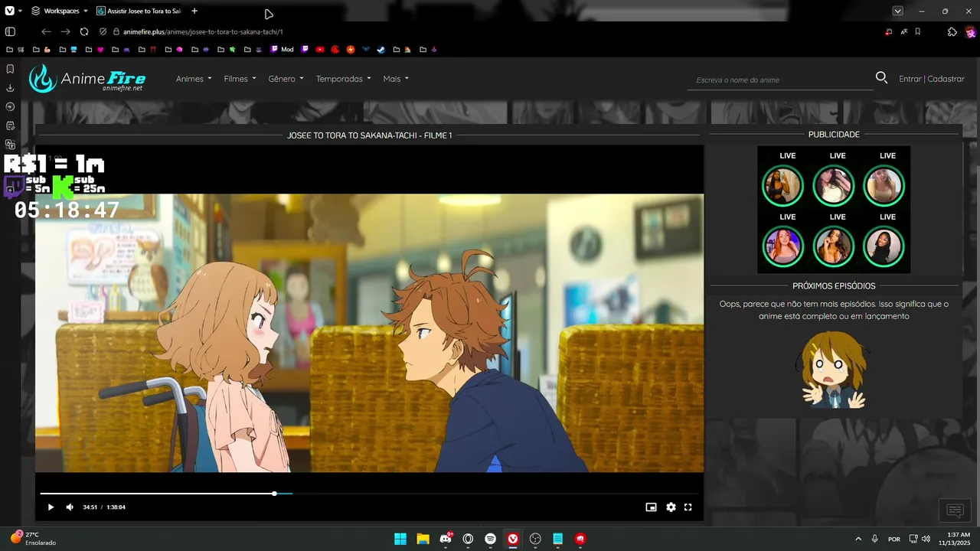Open Discord from the taskbar
The image size is (980, 551).
pos(446,539)
